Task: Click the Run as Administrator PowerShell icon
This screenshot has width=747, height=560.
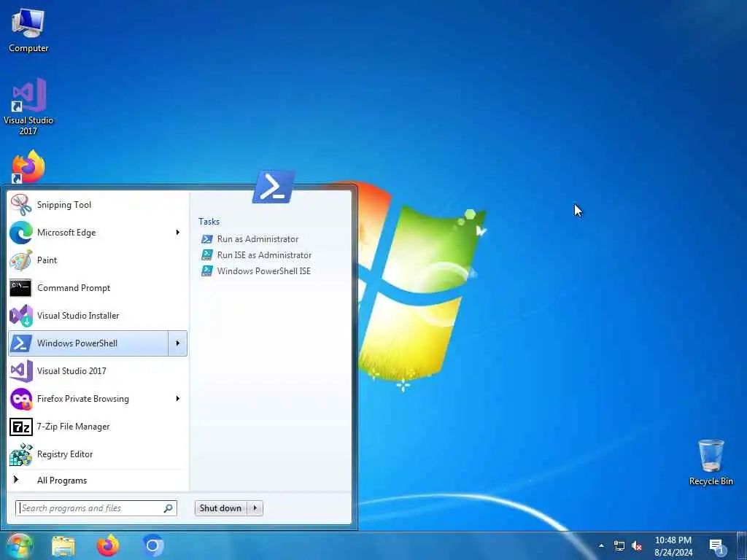Action: coord(206,239)
